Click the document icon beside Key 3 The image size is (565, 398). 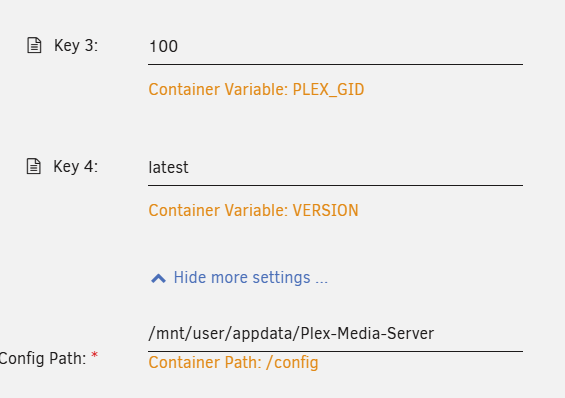click(34, 45)
